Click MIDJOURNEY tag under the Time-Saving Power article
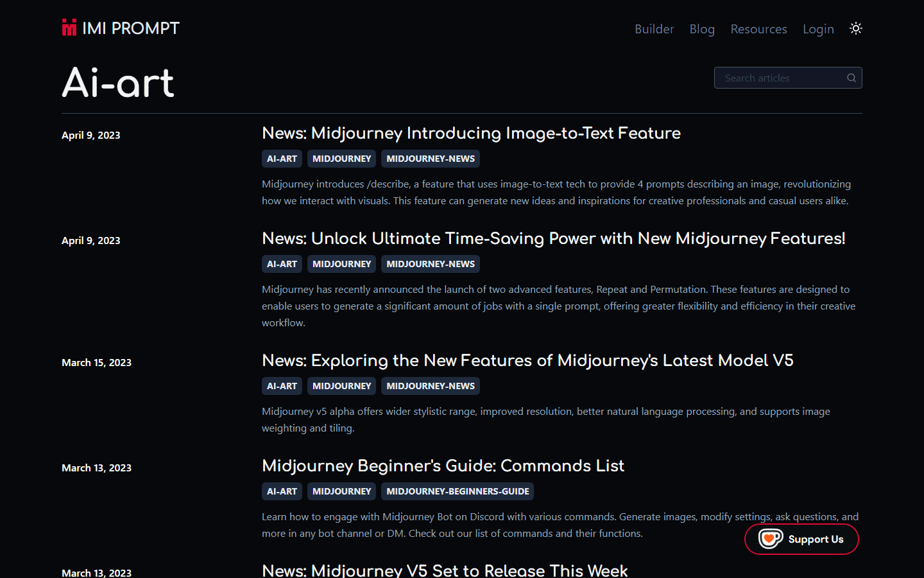Screen dimensions: 924x578 coord(341,264)
